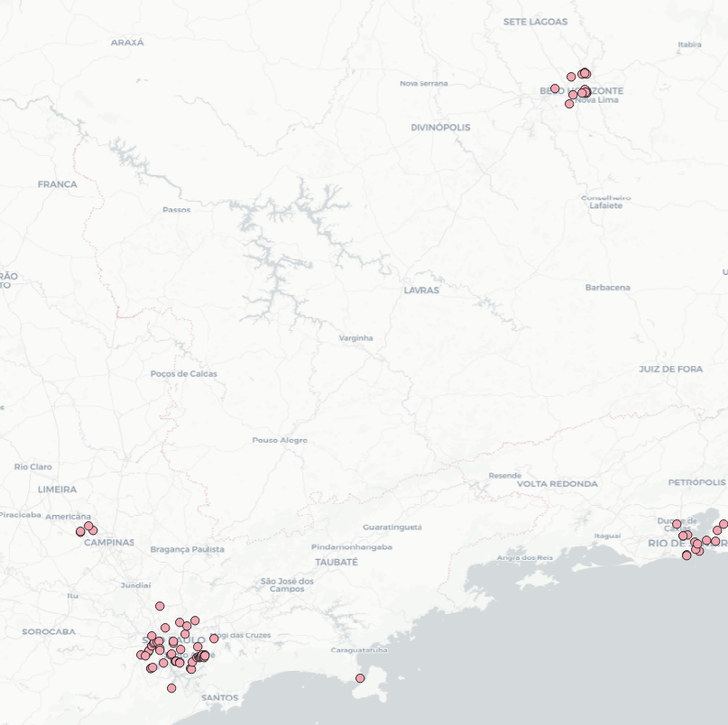Screen dimensions: 728x725
Task: Select the Pouso Alegre town label
Action: [280, 440]
